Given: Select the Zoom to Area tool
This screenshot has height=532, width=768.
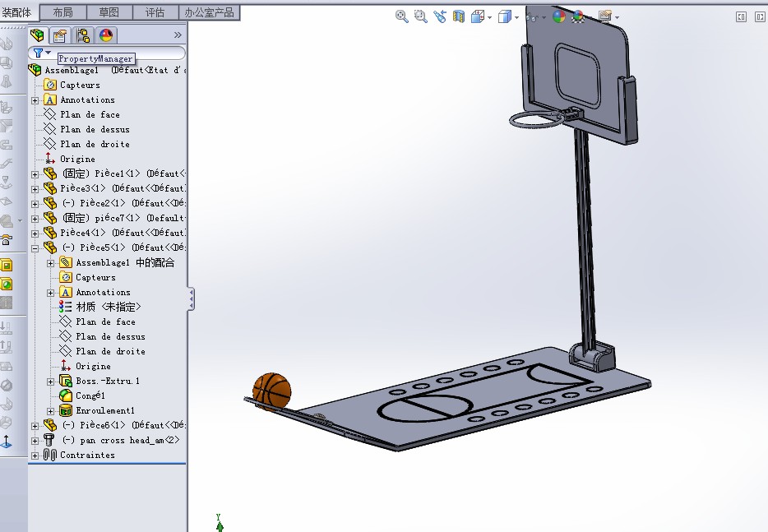Looking at the screenshot, I should click(x=420, y=16).
